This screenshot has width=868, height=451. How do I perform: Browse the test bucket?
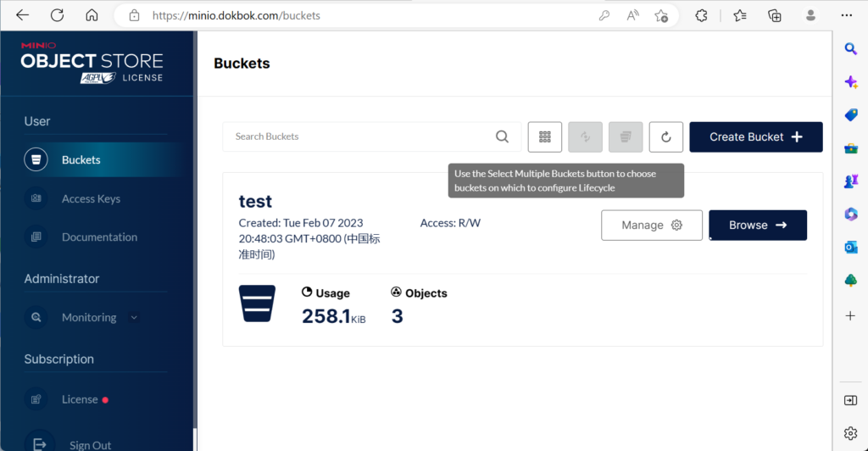tap(757, 225)
